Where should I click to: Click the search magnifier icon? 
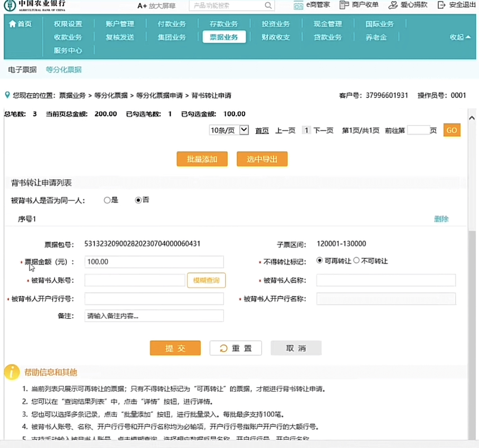(x=268, y=6)
